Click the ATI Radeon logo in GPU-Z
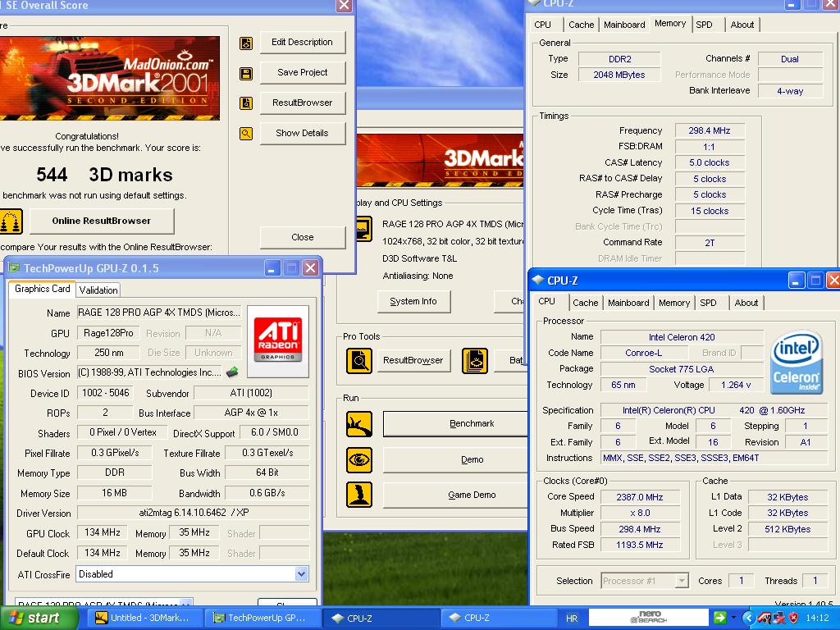 pyautogui.click(x=277, y=340)
